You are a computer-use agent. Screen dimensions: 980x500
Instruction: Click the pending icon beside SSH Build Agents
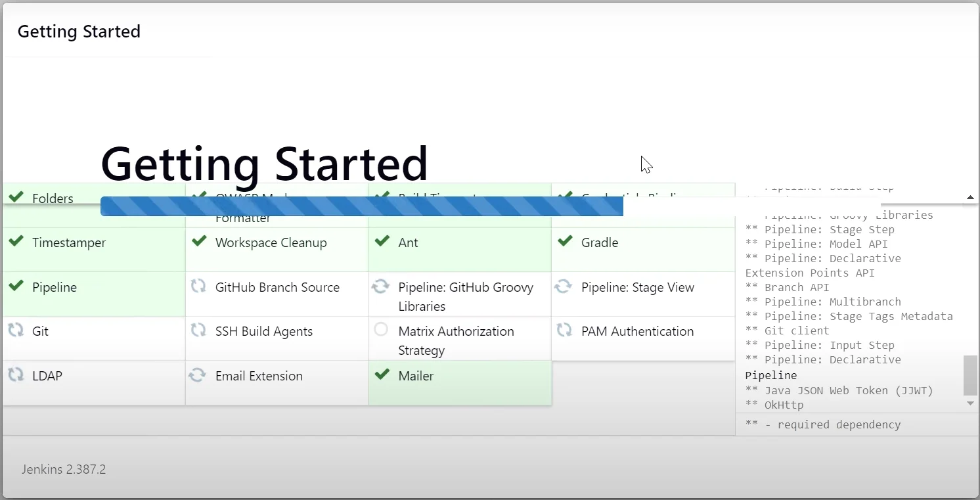pos(198,330)
